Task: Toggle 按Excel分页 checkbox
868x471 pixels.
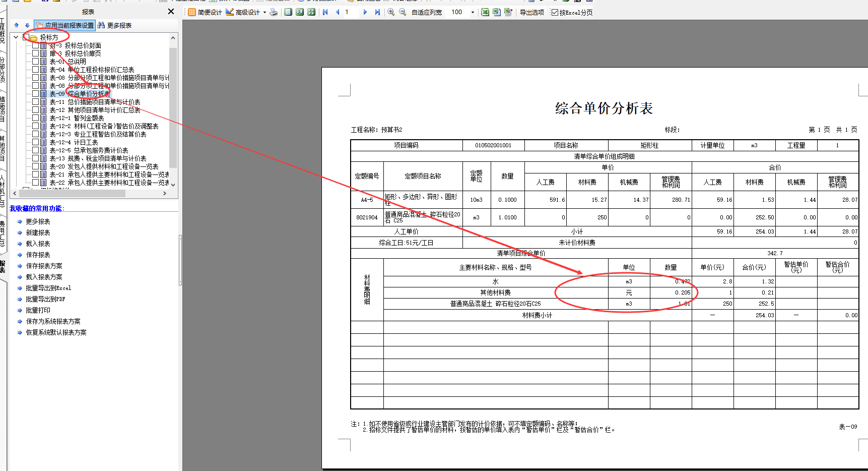Action: click(555, 12)
